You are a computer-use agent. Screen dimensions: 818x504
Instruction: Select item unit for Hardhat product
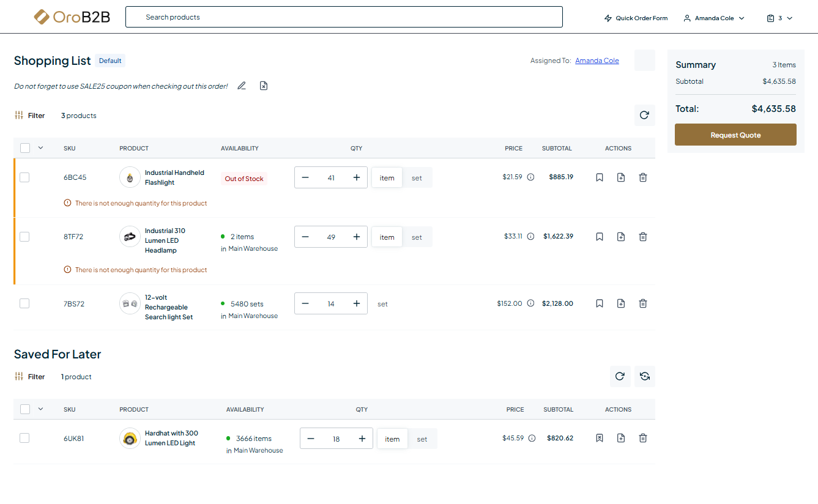pyautogui.click(x=392, y=439)
